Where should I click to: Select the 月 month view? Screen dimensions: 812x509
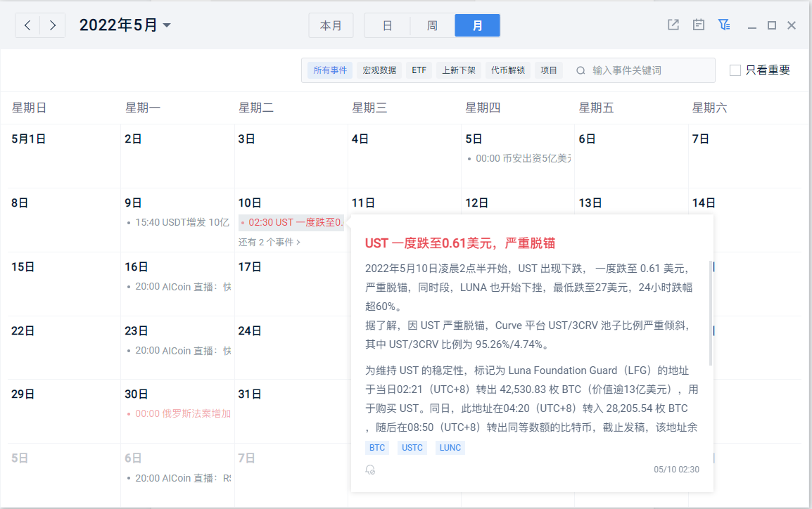point(477,25)
